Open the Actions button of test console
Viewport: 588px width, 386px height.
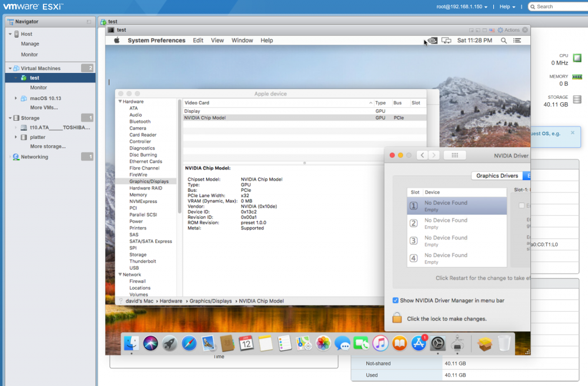(x=509, y=30)
